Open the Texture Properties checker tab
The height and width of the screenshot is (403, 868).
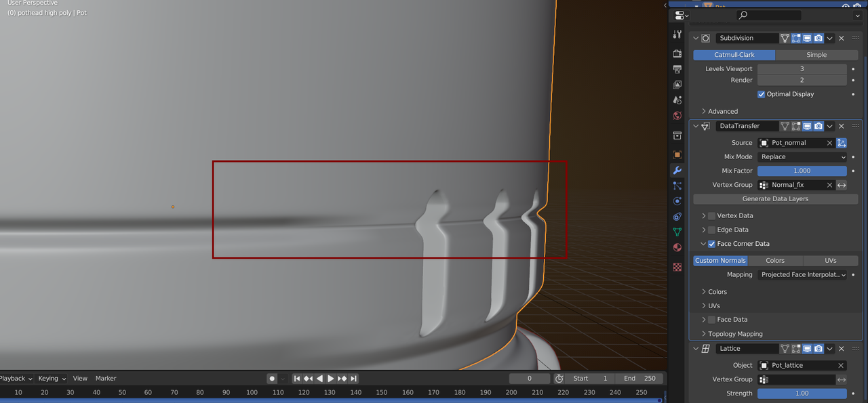point(677,267)
